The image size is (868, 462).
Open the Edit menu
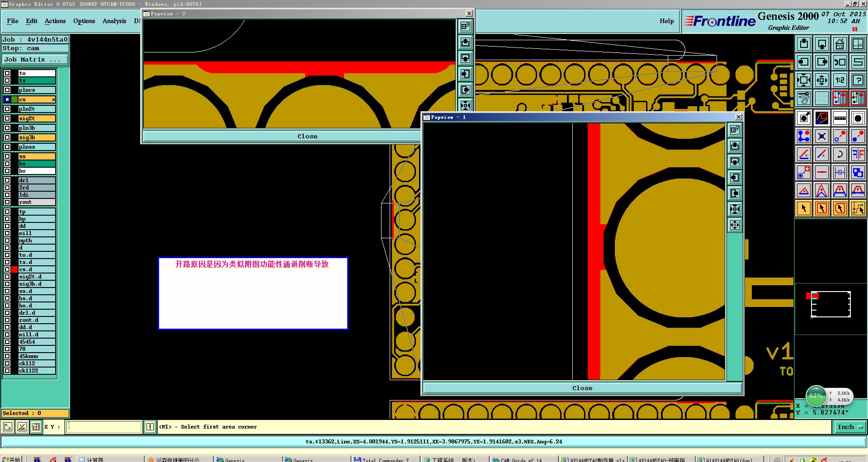tap(32, 21)
